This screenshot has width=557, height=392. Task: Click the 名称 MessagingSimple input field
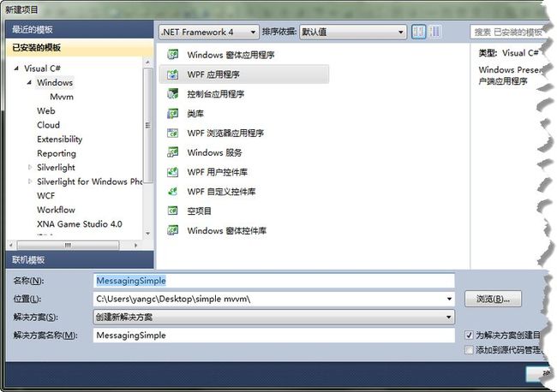pos(274,281)
